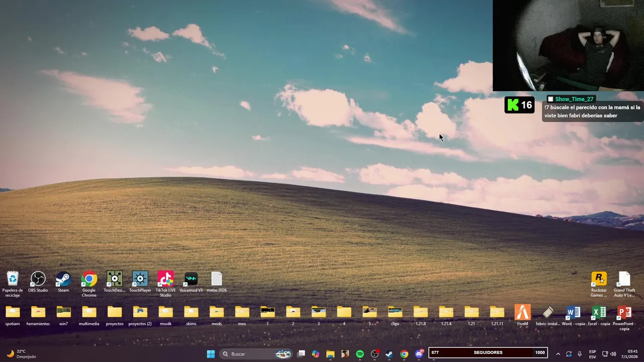Select the 1.21 folder
Image resolution: width=644 pixels, height=362 pixels.
[x=471, y=316]
